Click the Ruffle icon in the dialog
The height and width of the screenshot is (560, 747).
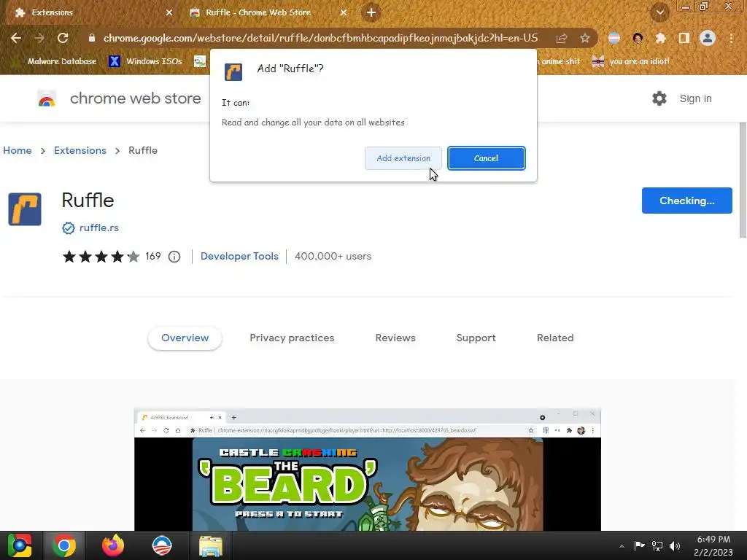233,72
